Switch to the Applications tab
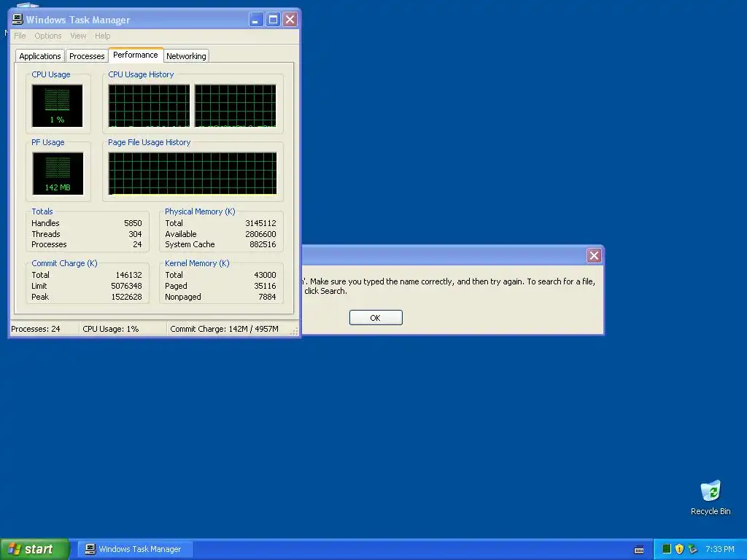Screen dimensions: 747x560 [x=40, y=55]
